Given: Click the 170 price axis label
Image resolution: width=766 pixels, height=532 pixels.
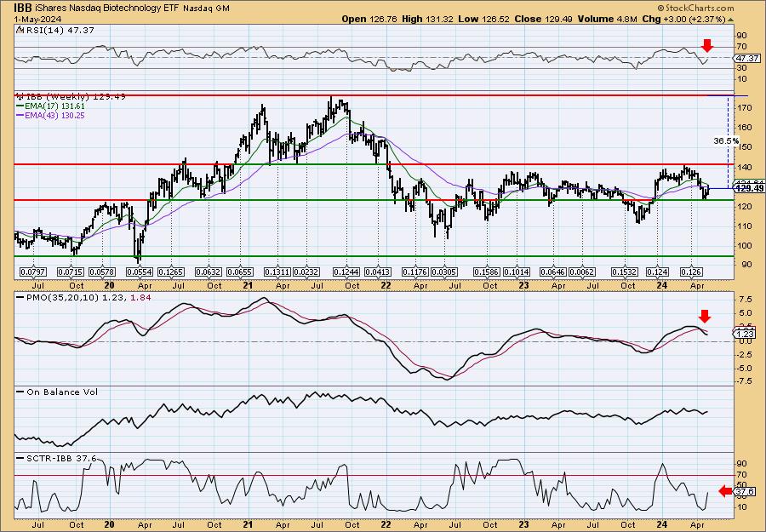Looking at the screenshot, I should [x=746, y=107].
